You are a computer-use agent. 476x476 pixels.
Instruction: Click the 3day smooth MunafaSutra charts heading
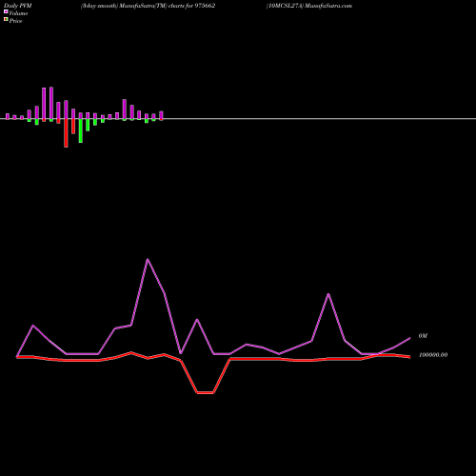click(x=149, y=6)
